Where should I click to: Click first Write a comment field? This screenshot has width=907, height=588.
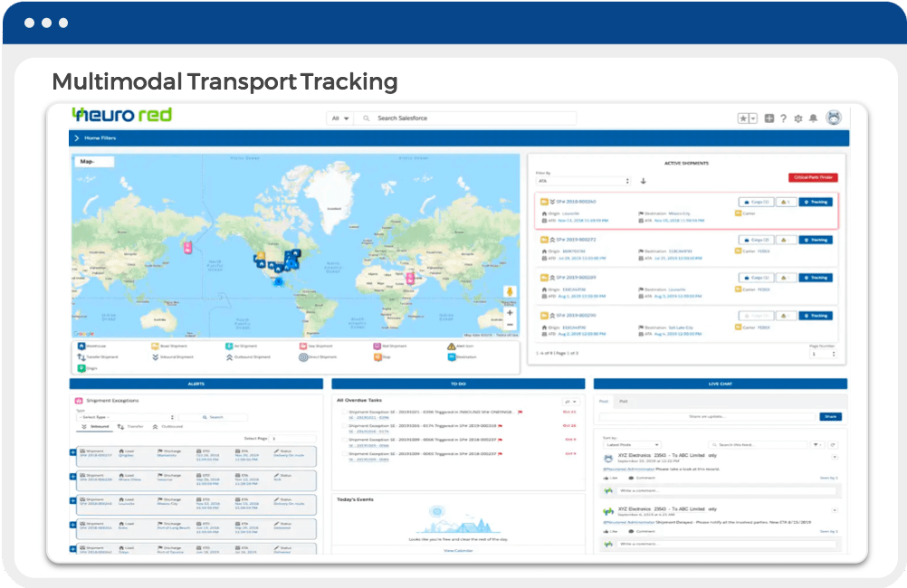727,490
